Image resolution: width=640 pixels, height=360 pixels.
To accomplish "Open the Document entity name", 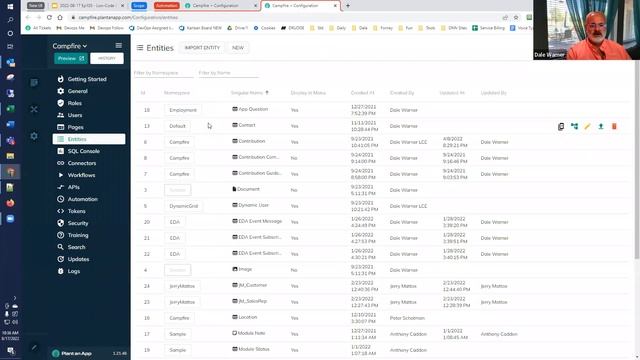I will tap(248, 189).
